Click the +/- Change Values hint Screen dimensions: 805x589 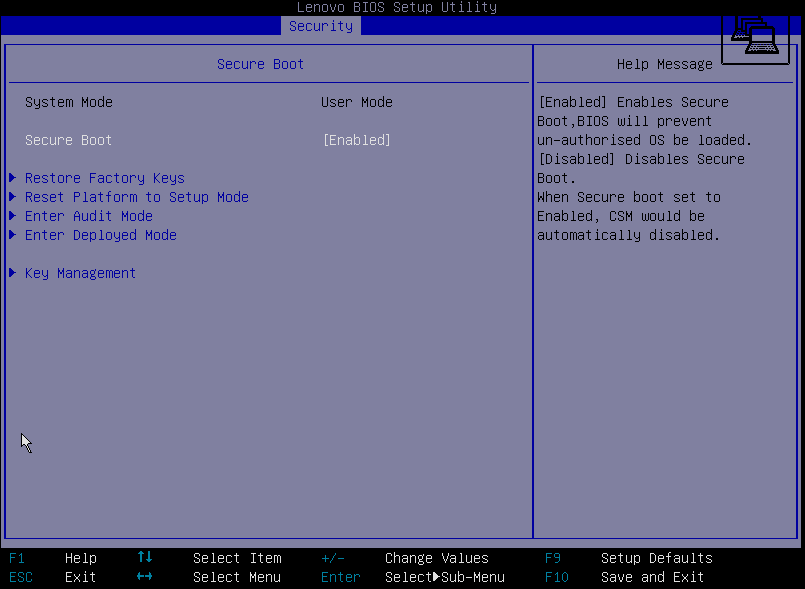coord(404,558)
